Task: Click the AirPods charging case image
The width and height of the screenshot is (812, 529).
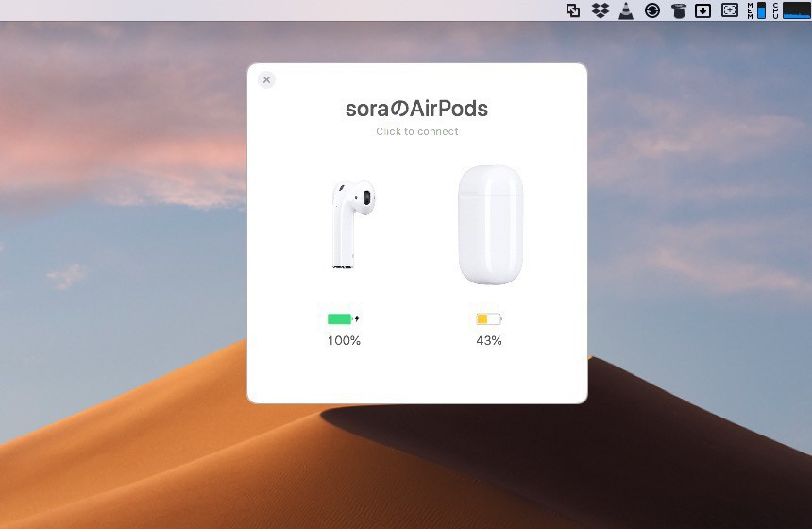Action: click(x=490, y=225)
